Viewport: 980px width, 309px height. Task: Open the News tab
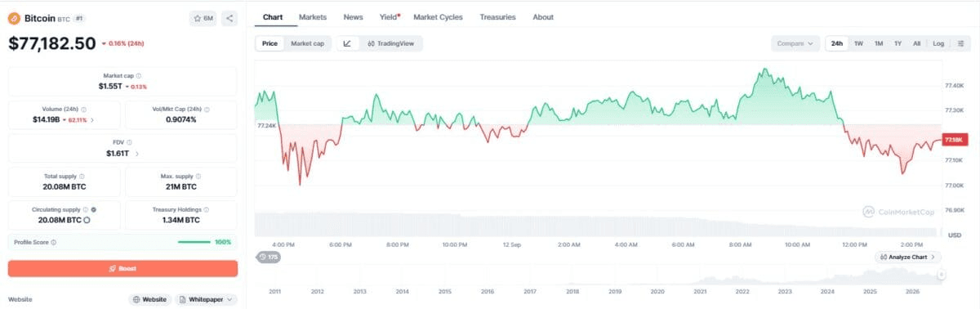point(353,17)
